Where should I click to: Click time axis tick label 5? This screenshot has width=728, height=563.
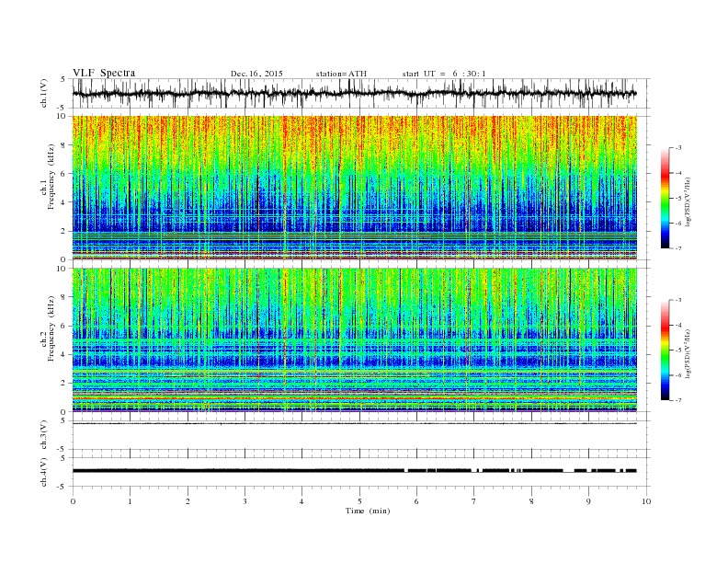click(x=359, y=501)
